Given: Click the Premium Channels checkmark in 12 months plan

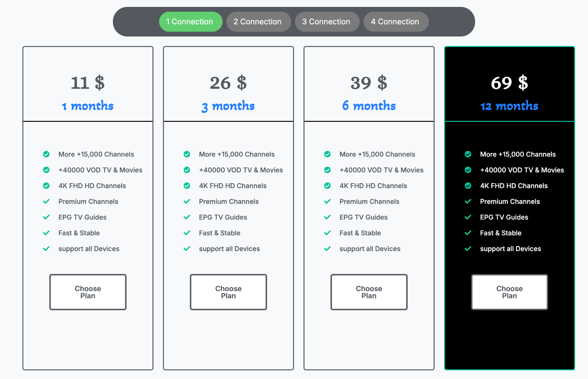Looking at the screenshot, I should (468, 201).
